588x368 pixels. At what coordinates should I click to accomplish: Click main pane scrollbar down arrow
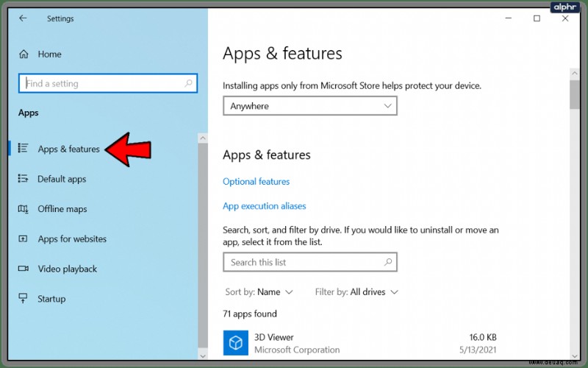pyautogui.click(x=575, y=356)
